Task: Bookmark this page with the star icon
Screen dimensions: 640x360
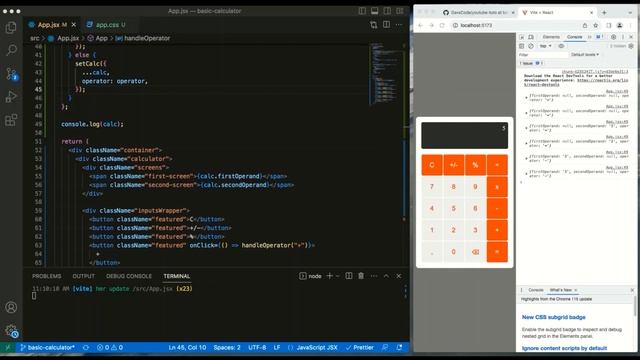Action: pos(596,25)
